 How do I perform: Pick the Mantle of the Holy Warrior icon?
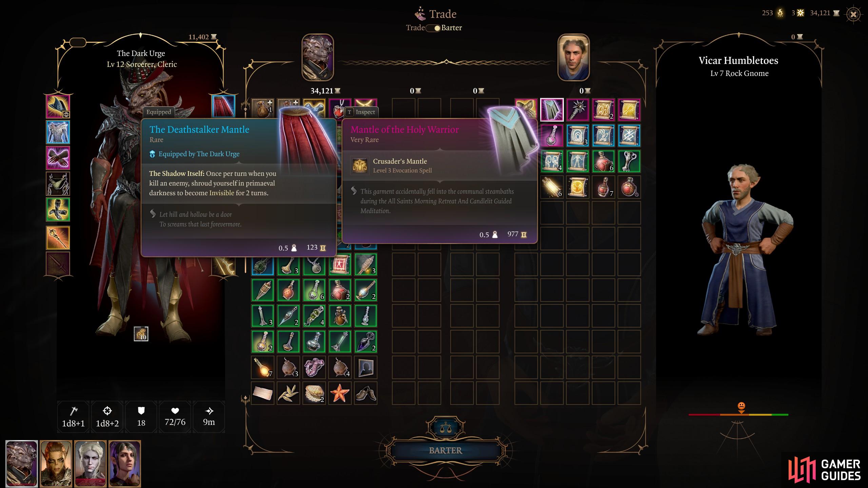point(552,110)
